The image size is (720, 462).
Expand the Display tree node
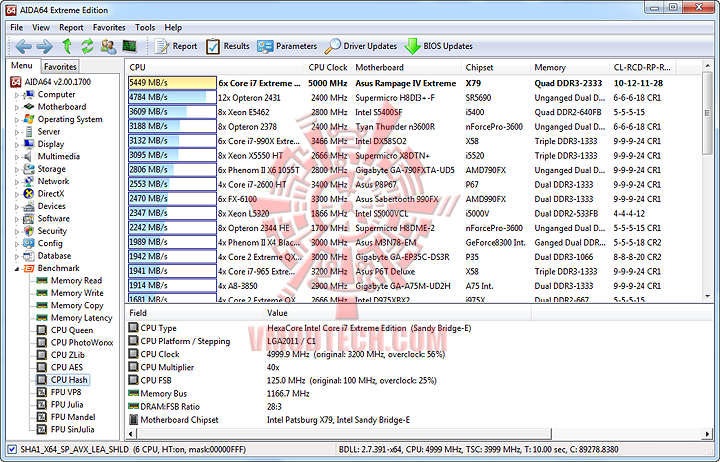17,145
